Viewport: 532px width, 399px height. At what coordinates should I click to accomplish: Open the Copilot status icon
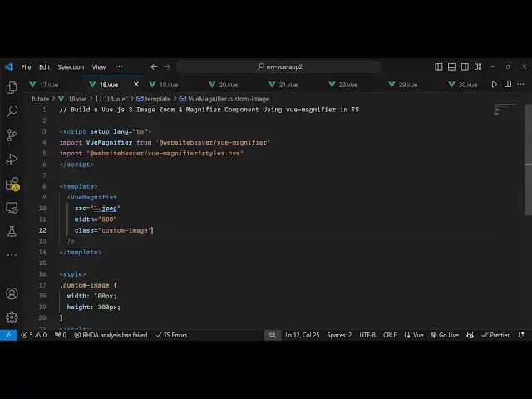[x=470, y=335]
